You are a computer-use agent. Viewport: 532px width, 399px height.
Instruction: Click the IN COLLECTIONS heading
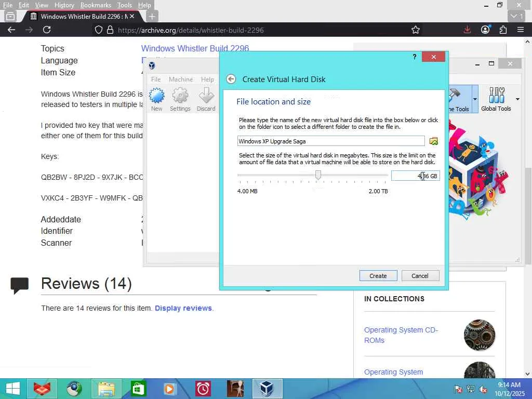[x=394, y=299]
